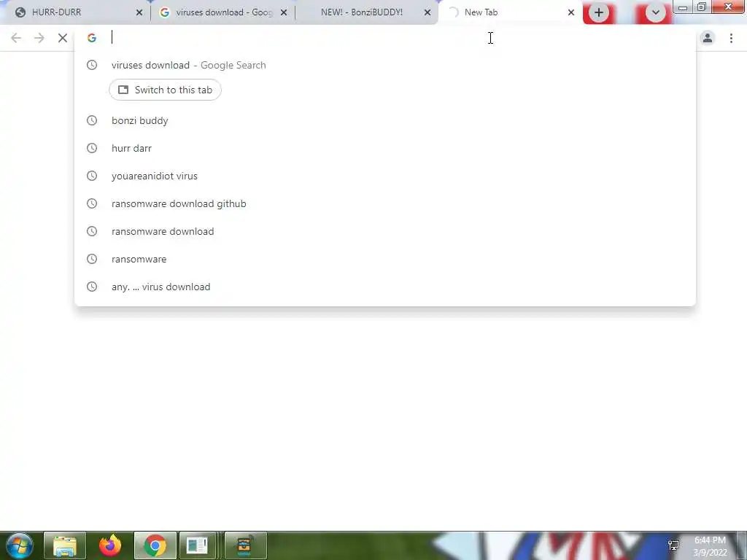
Task: Click clock icon beside bonzi buddy
Action: [x=92, y=120]
